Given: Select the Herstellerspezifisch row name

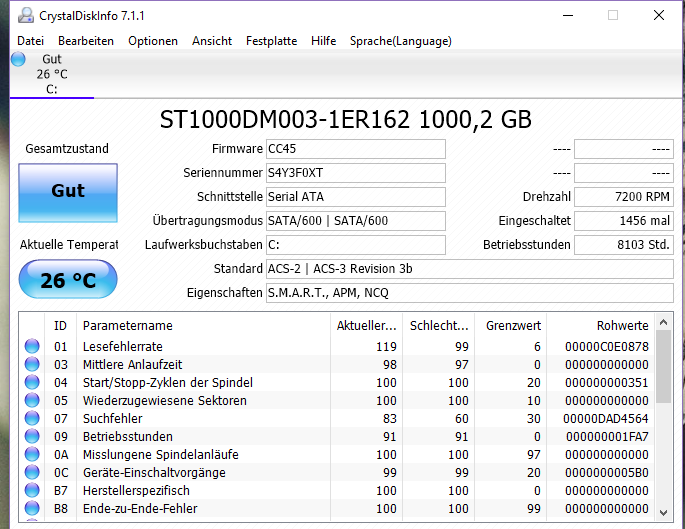Looking at the screenshot, I should point(136,491).
